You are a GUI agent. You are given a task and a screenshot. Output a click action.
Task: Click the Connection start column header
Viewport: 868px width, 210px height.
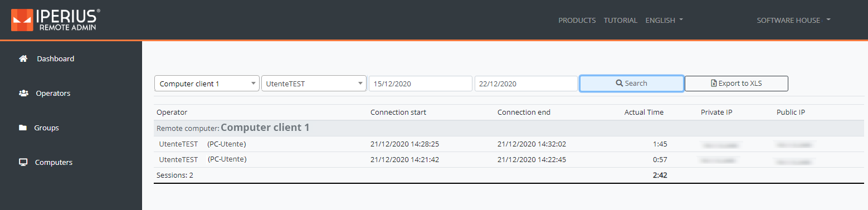coord(398,112)
